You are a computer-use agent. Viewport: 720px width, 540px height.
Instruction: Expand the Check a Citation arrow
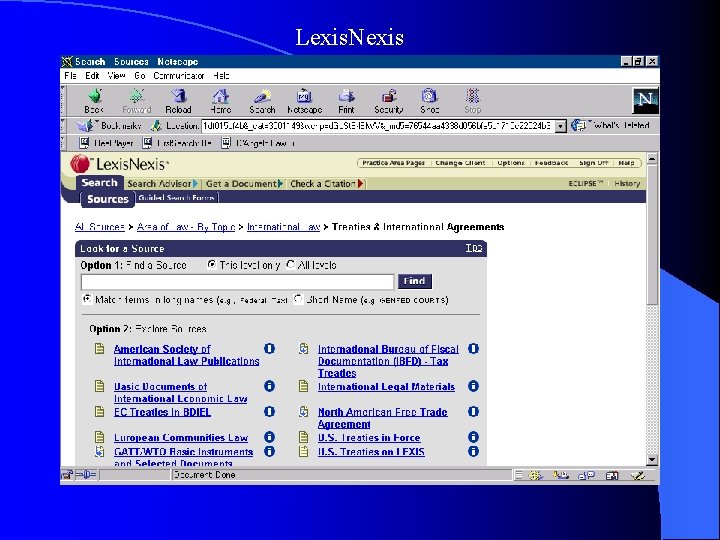pyautogui.click(x=360, y=184)
